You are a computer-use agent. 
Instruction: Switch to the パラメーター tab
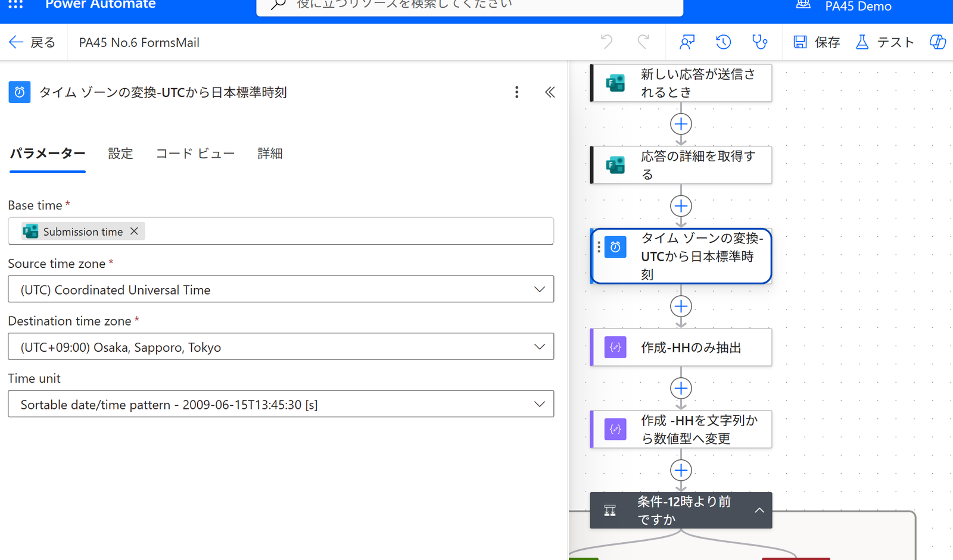click(48, 154)
